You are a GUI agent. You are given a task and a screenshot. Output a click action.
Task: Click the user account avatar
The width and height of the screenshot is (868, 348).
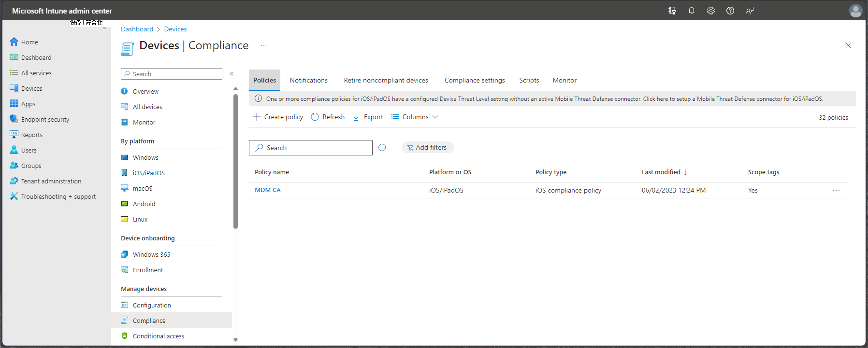[855, 11]
